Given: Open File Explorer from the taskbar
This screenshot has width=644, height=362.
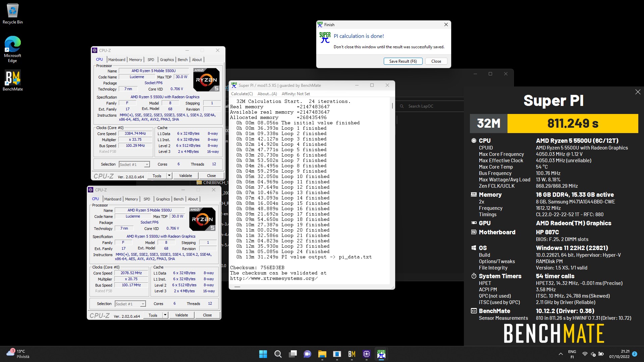Looking at the screenshot, I should click(322, 354).
